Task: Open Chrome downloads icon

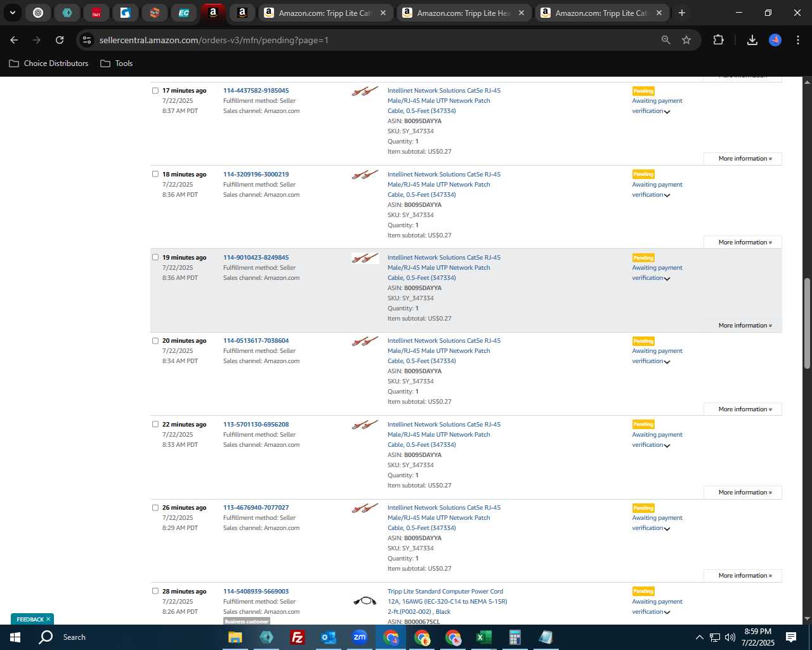Action: click(x=752, y=40)
